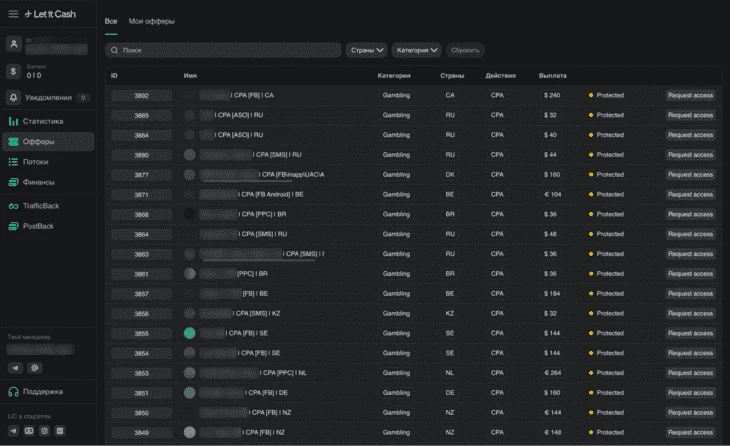This screenshot has width=730, height=446.
Task: Open the support headset icon
Action: coord(13,392)
